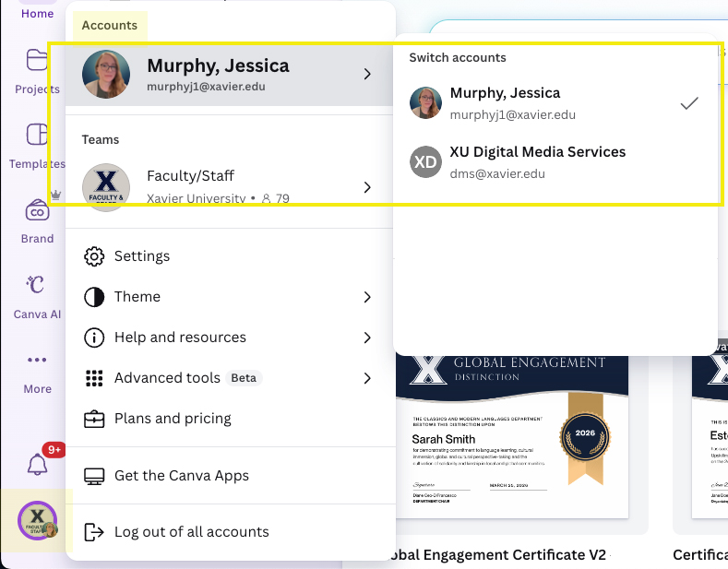Select Murphy, Jessica in Switch accounts
728x569 pixels.
coord(555,102)
